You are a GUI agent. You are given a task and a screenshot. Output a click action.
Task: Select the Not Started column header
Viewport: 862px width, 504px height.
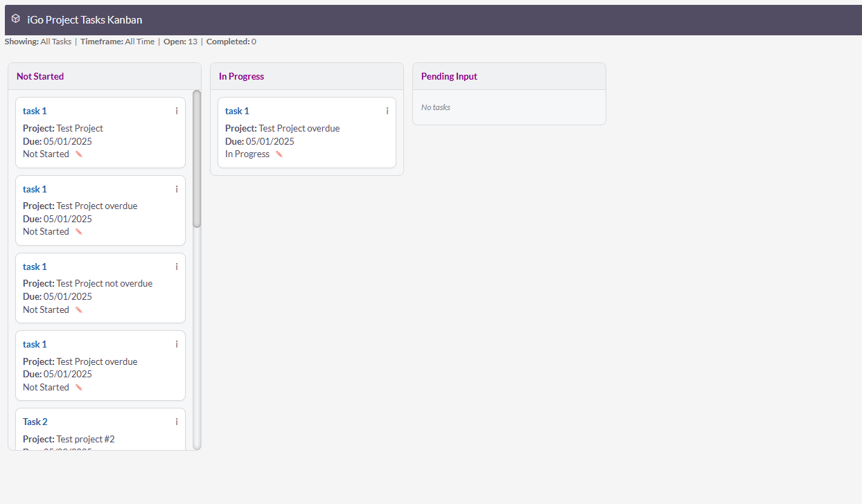pyautogui.click(x=40, y=76)
